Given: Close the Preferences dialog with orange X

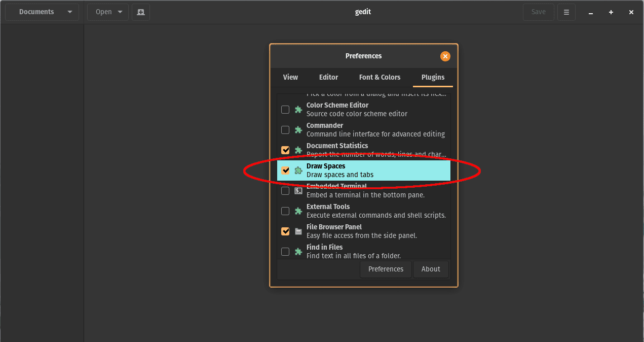Looking at the screenshot, I should pos(445,56).
